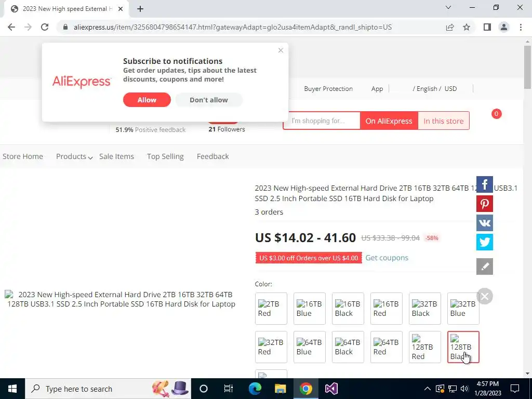
Task: Open store Feedback tab
Action: point(212,156)
